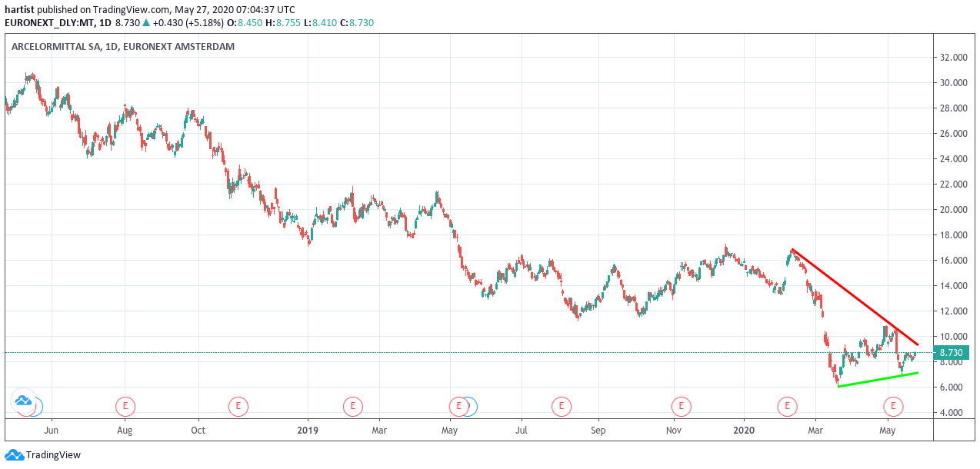
Task: Click the low value L:8.410
Action: pyautogui.click(x=320, y=23)
